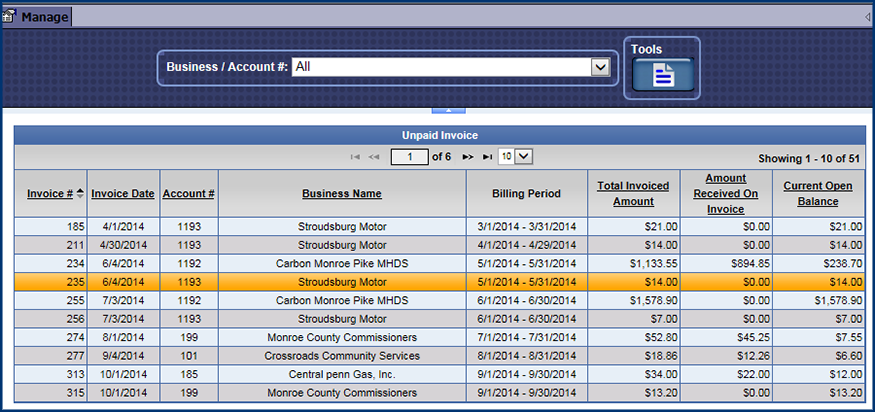Image resolution: width=875 pixels, height=412 pixels.
Task: Collapse the filter panel with center arrow
Action: coord(448,108)
